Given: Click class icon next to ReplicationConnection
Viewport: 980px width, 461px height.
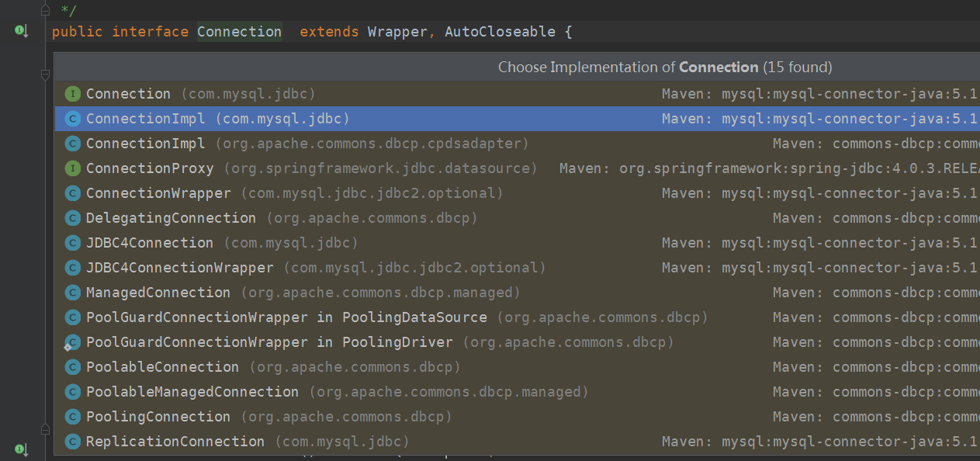Looking at the screenshot, I should [x=72, y=442].
